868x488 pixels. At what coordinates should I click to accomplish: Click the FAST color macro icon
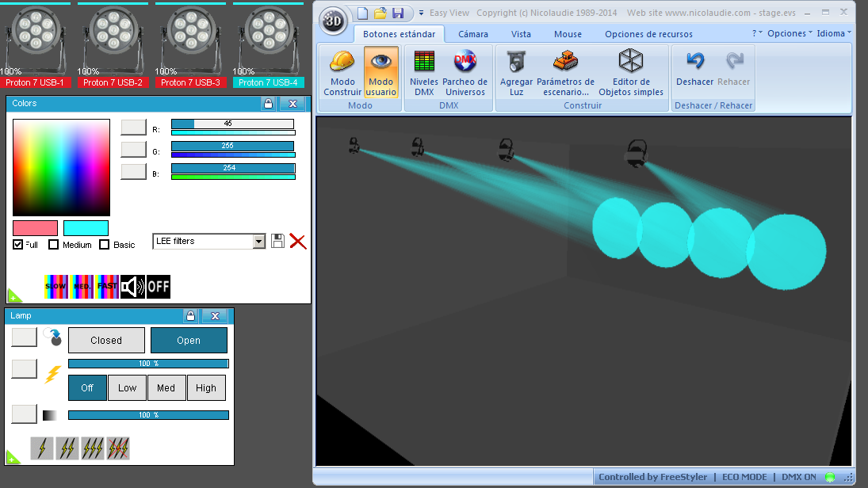point(107,287)
